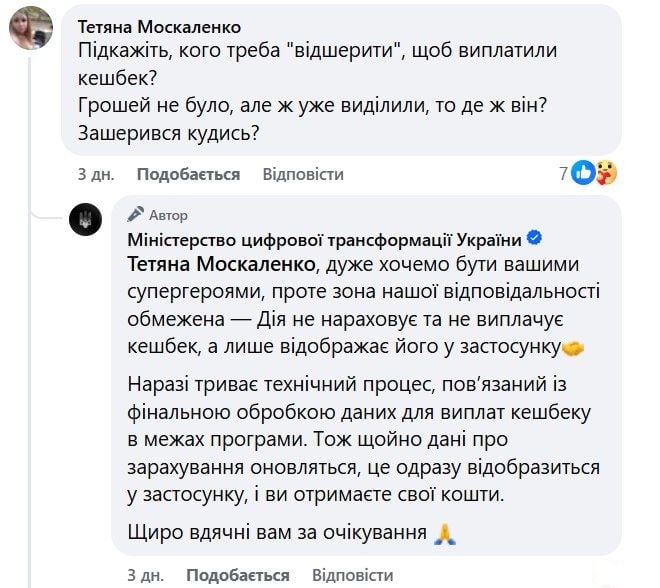Screen dimensions: 660x588
Task: Click the pencil icon beside Автор
Action: click(136, 215)
